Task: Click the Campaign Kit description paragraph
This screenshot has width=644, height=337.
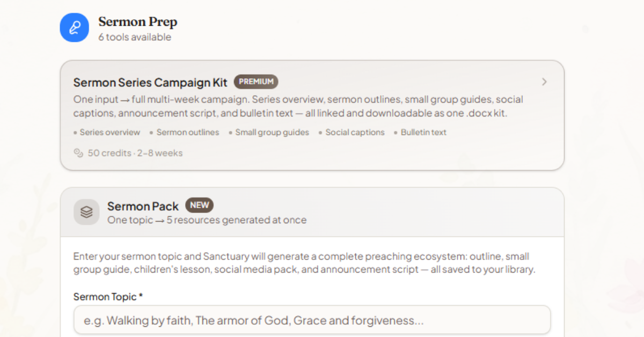Action: point(298,106)
